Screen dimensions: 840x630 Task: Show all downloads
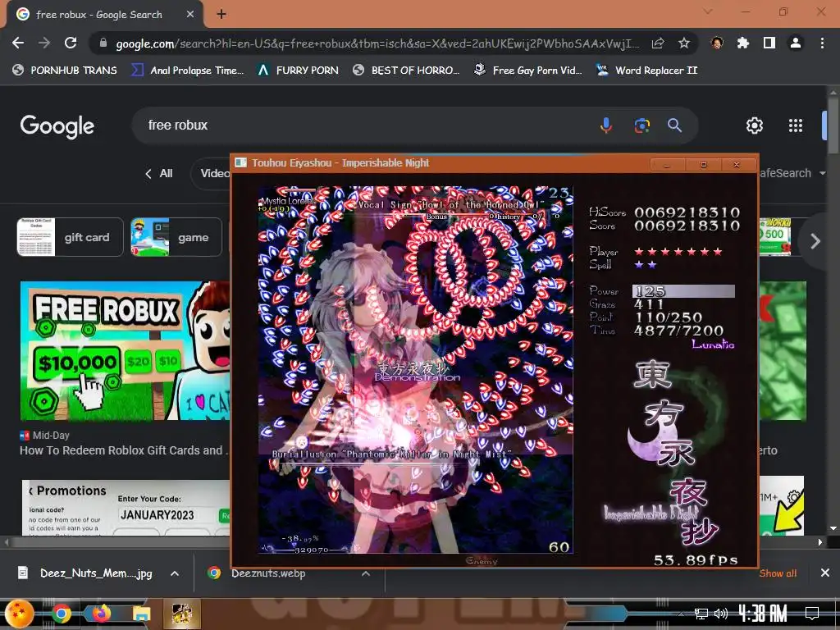(778, 573)
